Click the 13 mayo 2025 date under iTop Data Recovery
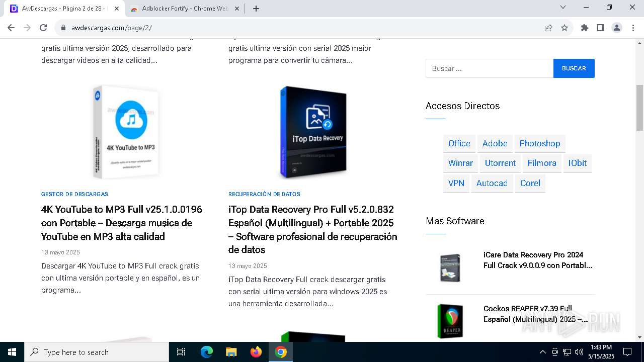The height and width of the screenshot is (362, 644). coord(248,266)
